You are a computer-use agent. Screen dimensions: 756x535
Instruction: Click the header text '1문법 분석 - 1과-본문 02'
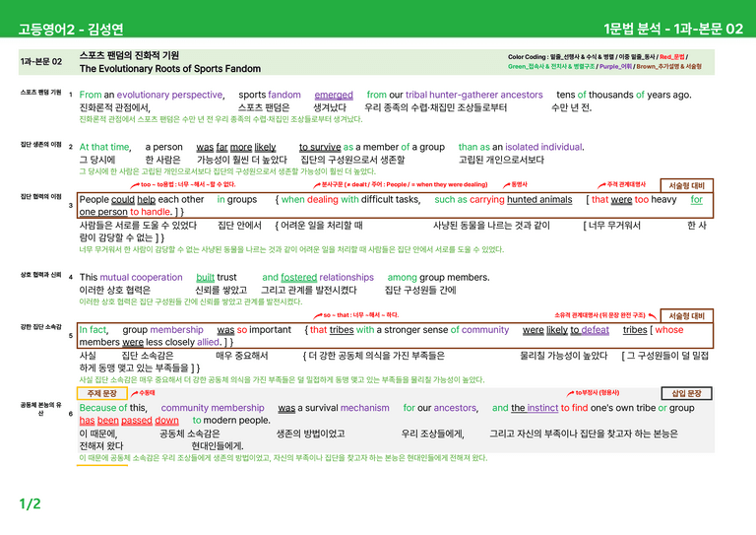(673, 29)
